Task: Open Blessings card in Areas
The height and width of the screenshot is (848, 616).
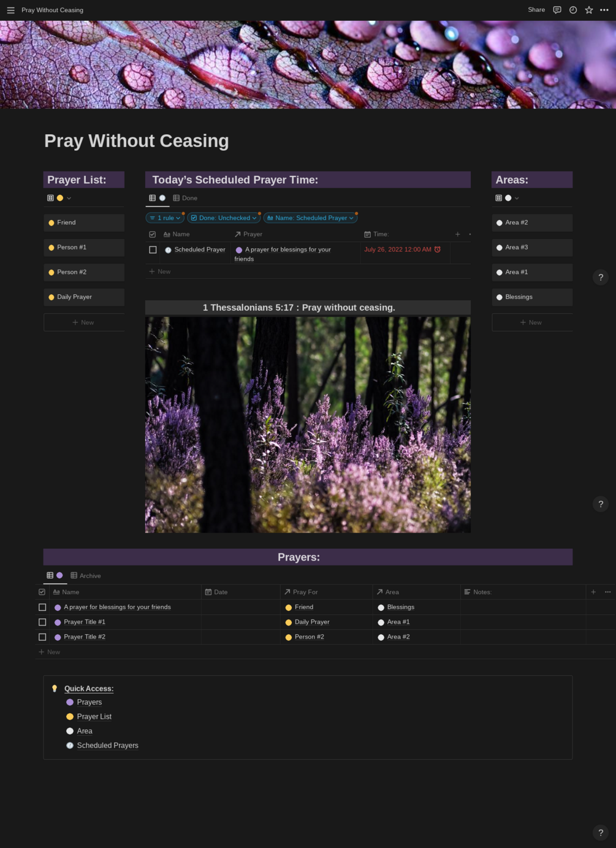Action: point(532,297)
